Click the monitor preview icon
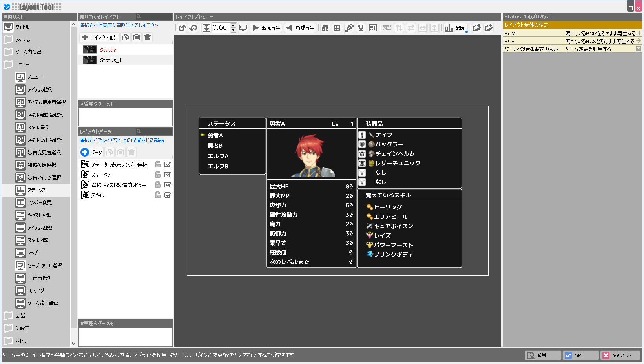The height and width of the screenshot is (364, 644). pyautogui.click(x=243, y=28)
